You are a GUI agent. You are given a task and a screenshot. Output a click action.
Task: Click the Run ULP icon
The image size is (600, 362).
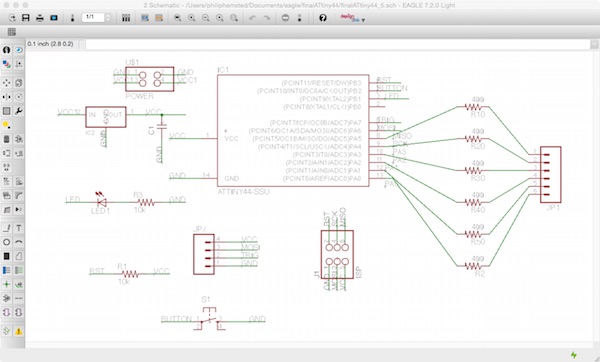pos(159,18)
